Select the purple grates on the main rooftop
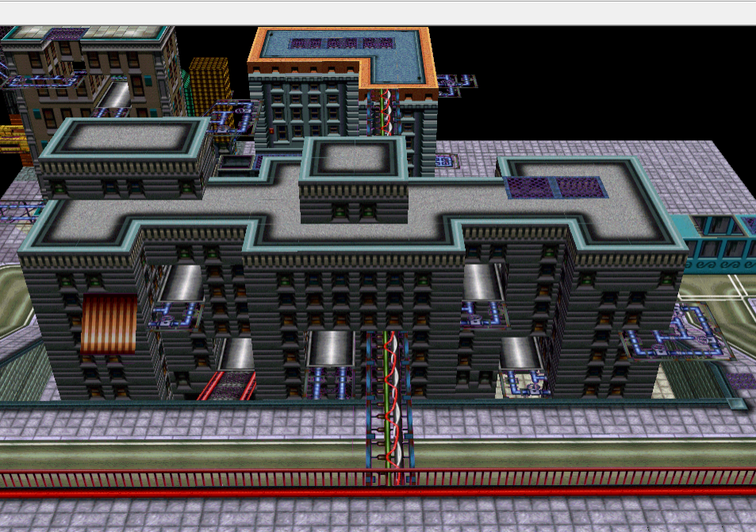The height and width of the screenshot is (532, 756). click(555, 187)
